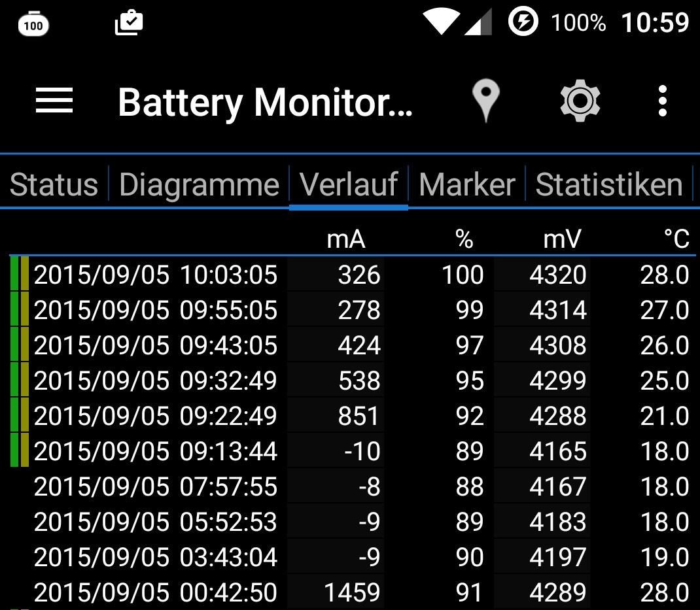Tap the °C temperature column header
This screenshot has height=610, width=700.
(x=676, y=239)
